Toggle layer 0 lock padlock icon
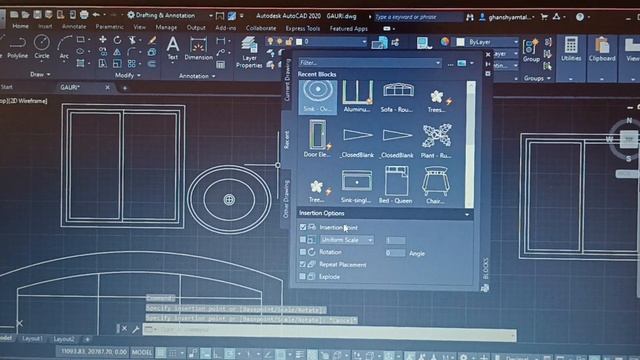This screenshot has width=640, height=360. click(289, 42)
